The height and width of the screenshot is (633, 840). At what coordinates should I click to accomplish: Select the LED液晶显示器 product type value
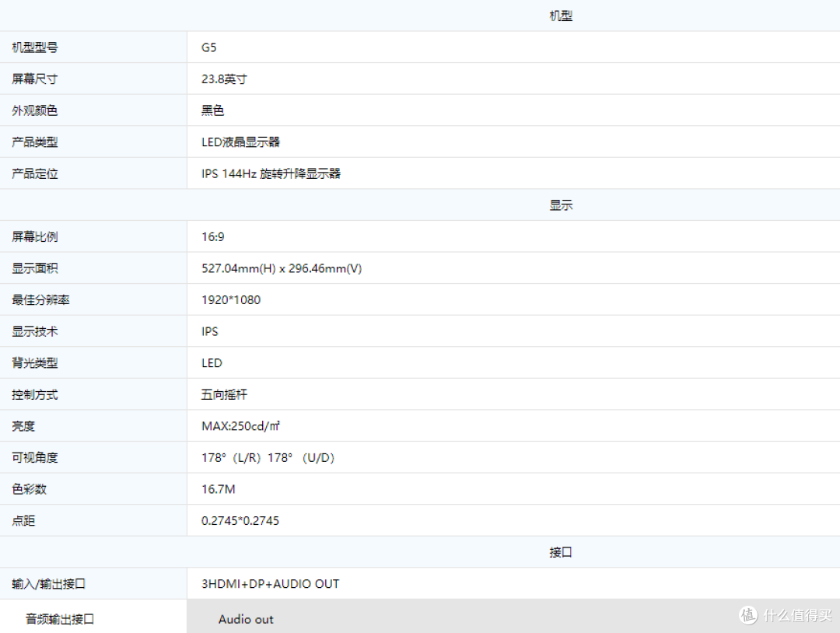pos(240,142)
